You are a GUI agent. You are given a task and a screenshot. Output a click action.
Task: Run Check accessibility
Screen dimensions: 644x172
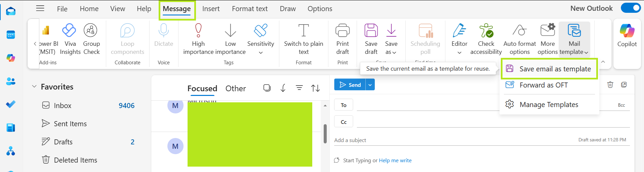486,31
